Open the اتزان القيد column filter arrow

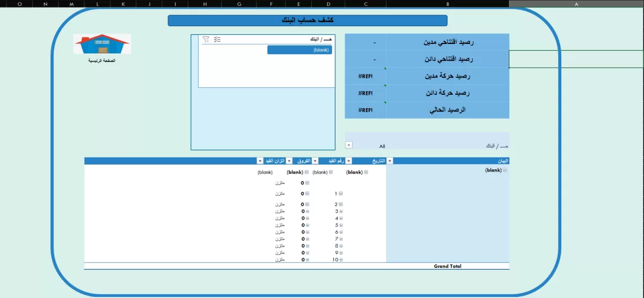tap(260, 161)
